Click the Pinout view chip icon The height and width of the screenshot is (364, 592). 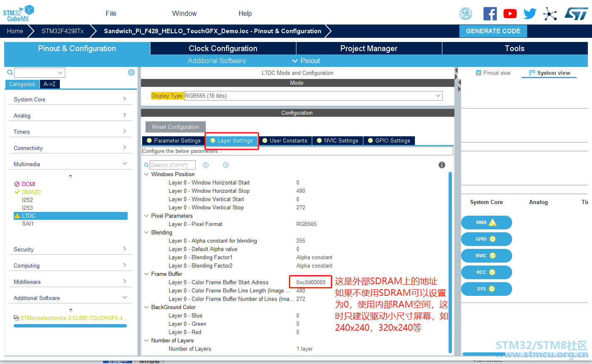[478, 73]
